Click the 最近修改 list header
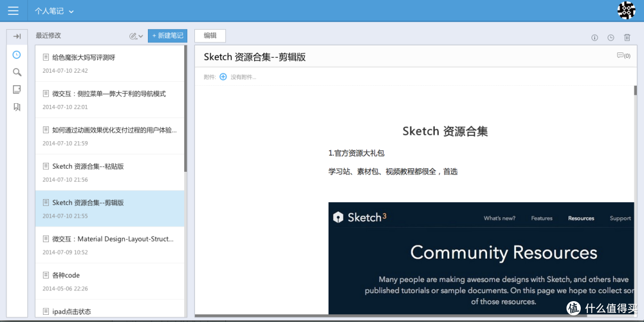644x322 pixels. coord(48,36)
